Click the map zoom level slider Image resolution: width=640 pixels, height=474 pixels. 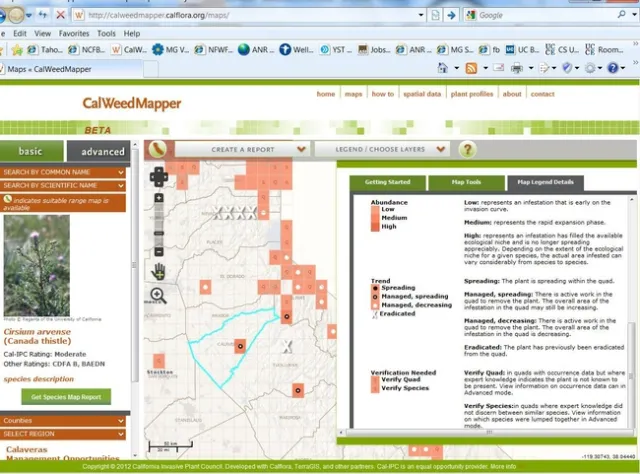coord(158,224)
